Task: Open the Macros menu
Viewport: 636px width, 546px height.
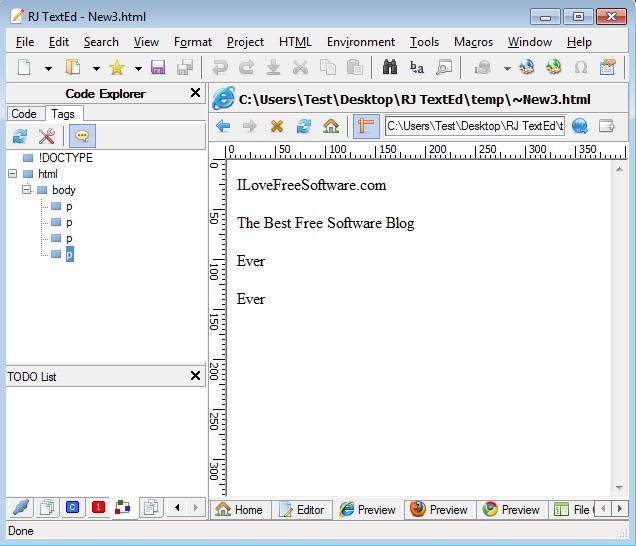Action: (474, 42)
